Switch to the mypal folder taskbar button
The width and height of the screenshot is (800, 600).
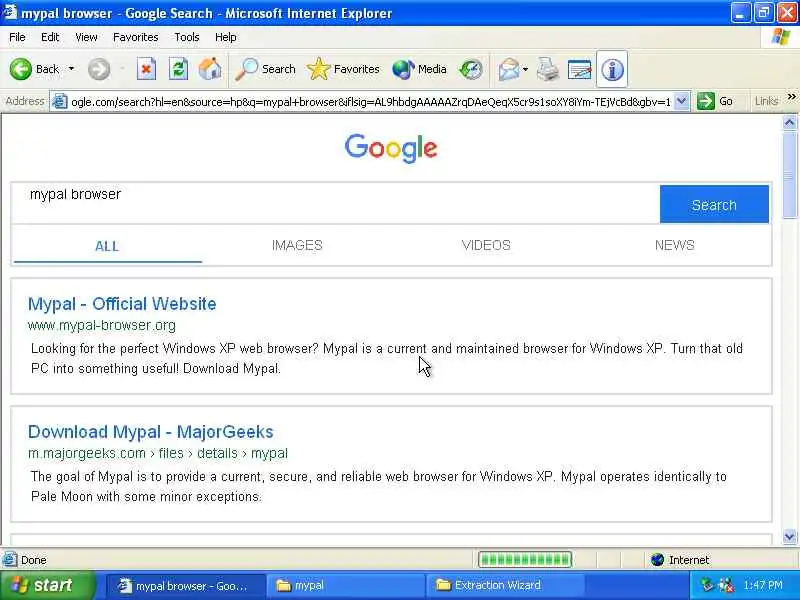[345, 585]
